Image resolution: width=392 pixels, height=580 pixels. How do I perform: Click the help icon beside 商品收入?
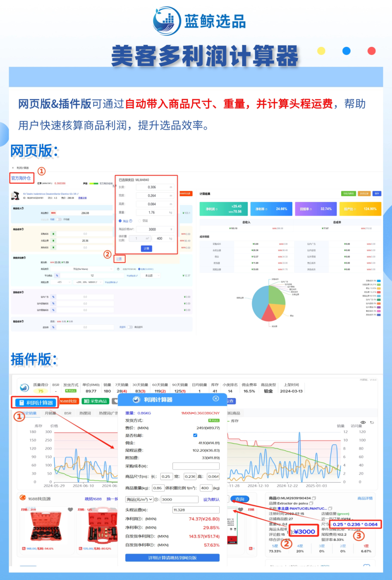click(23, 208)
